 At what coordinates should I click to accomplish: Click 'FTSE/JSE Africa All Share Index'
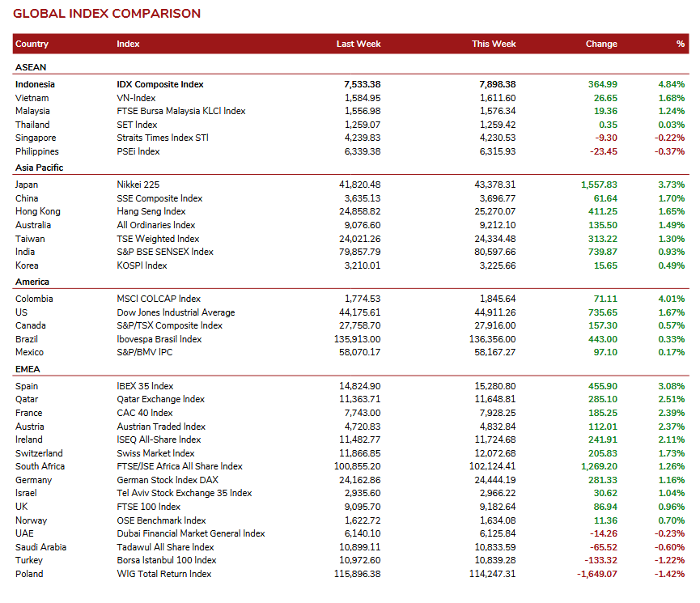180,466
